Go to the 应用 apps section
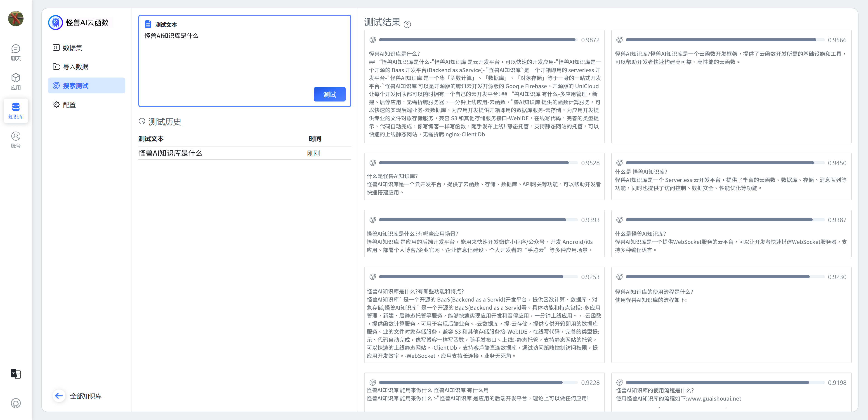Viewport: 868px width, 420px height. 16,82
